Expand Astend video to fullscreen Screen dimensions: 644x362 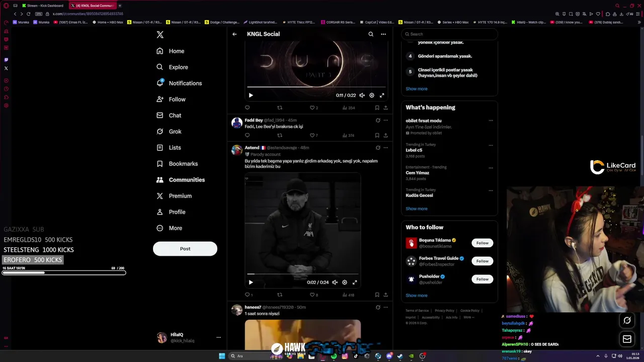pyautogui.click(x=355, y=283)
